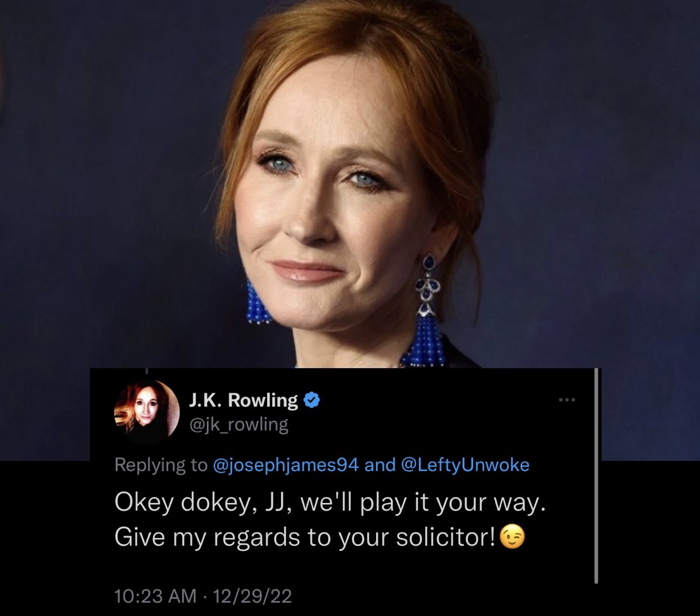Image resolution: width=700 pixels, height=616 pixels.
Task: Click the 12/29/22 tweet date
Action: click(252, 596)
